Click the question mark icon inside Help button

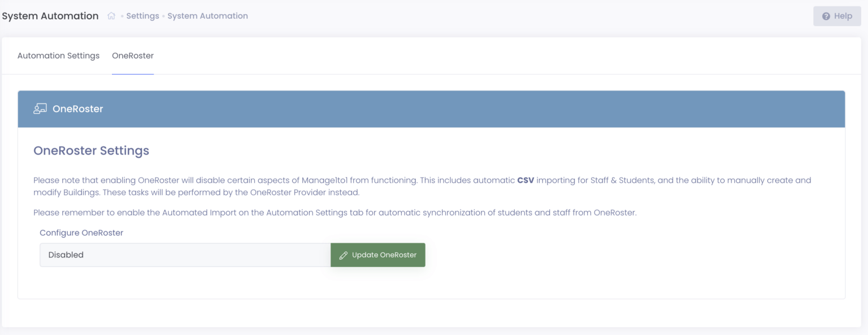(825, 16)
